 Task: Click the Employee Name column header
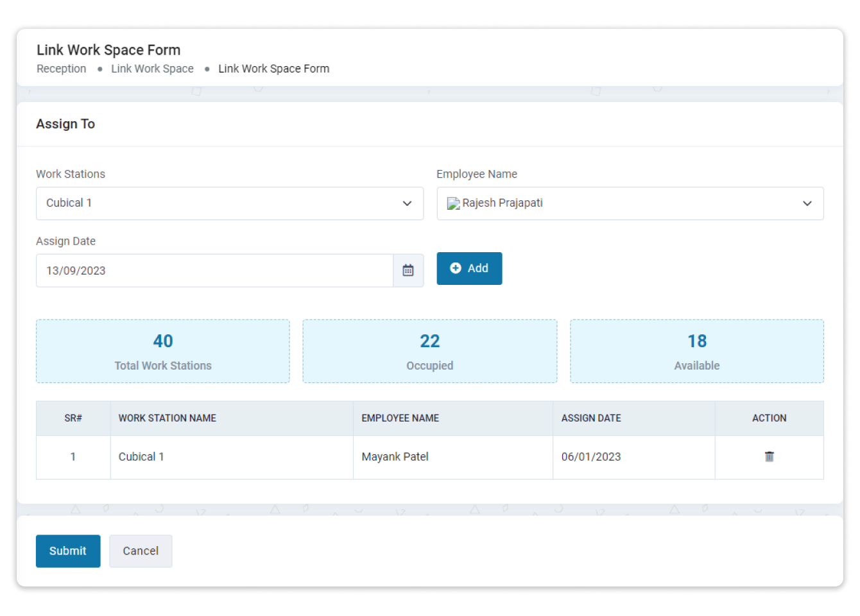coord(400,418)
